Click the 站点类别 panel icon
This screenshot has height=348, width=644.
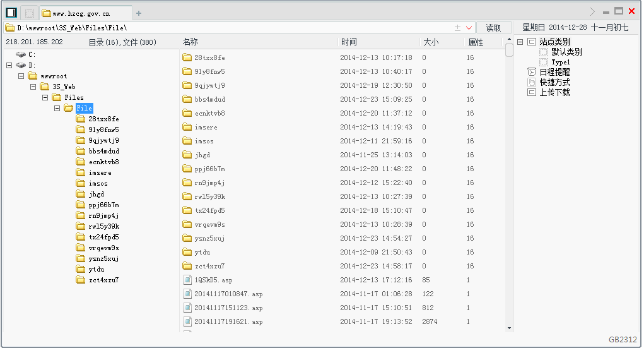pos(532,42)
